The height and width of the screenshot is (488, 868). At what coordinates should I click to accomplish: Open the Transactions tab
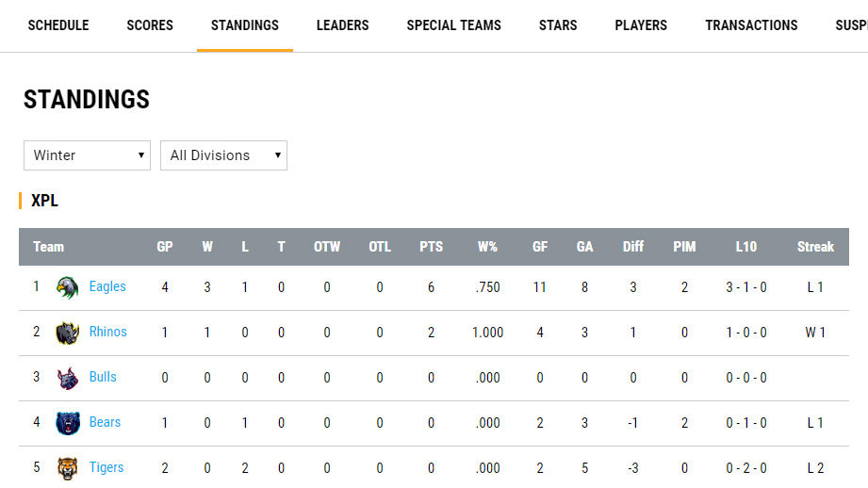751,25
